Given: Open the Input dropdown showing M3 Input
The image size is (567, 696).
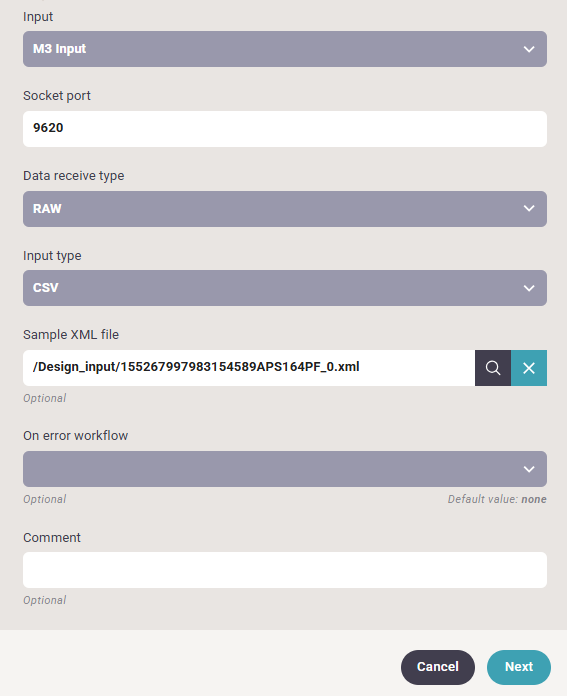Looking at the screenshot, I should click(285, 49).
